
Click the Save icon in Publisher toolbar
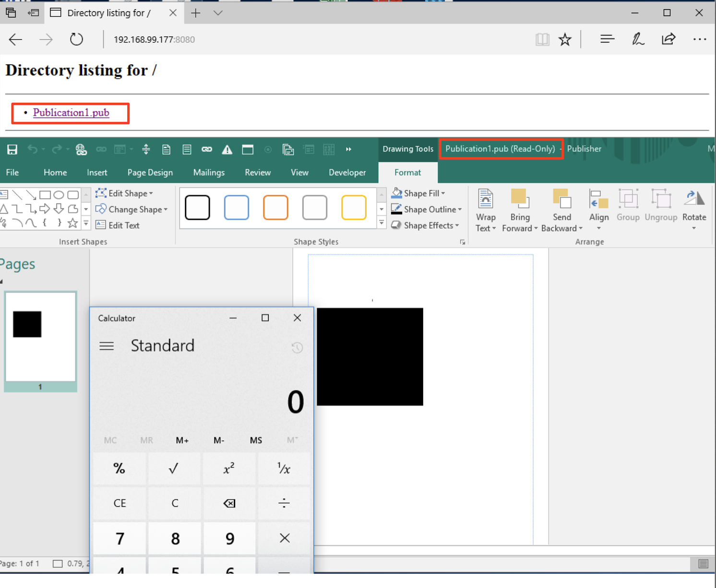(12, 150)
